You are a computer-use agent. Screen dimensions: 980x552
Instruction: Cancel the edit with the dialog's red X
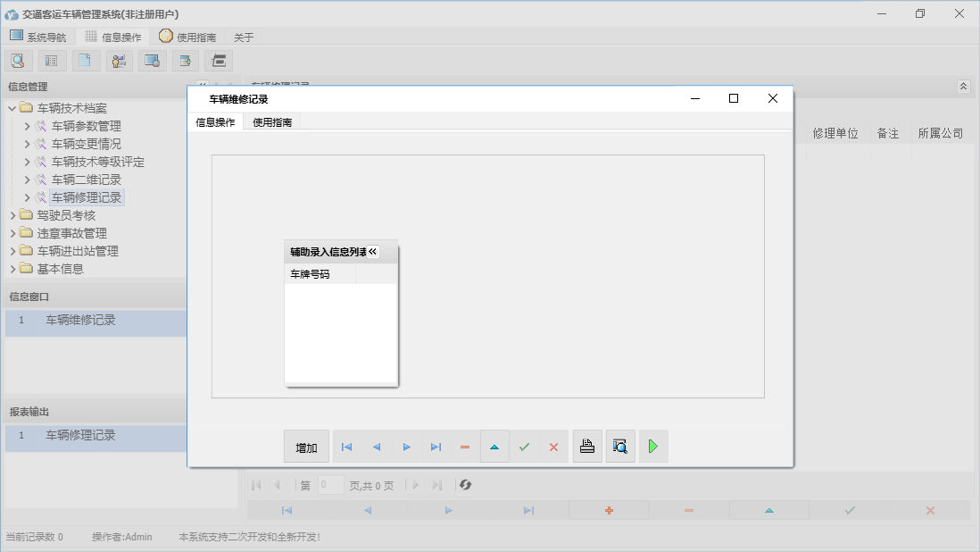(x=553, y=447)
